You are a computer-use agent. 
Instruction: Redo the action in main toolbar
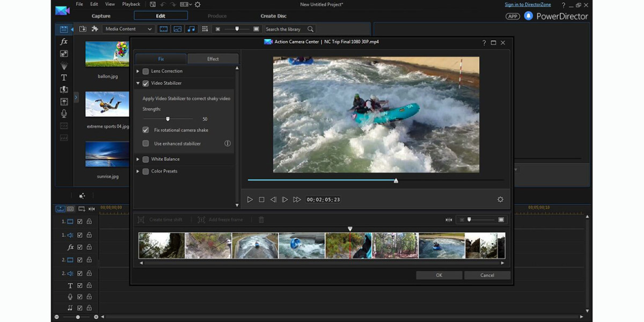[x=173, y=4]
